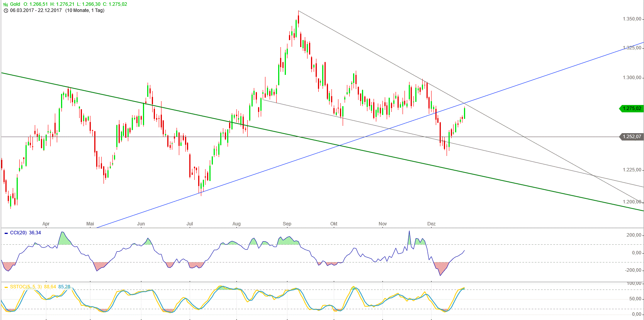Click the 1.350,00 price axis label

tap(632, 19)
